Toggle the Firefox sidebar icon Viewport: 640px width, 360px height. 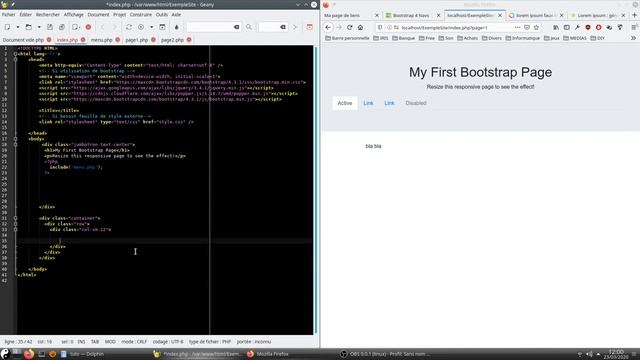[x=567, y=27]
